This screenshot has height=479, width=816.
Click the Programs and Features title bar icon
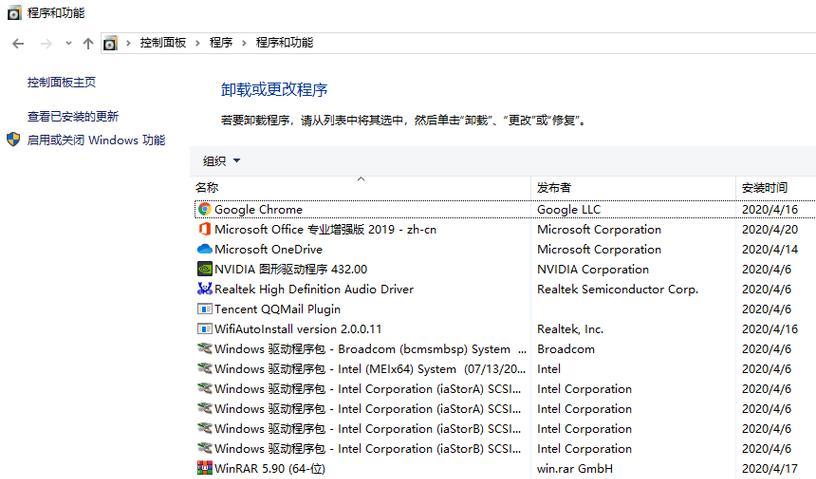tap(14, 12)
